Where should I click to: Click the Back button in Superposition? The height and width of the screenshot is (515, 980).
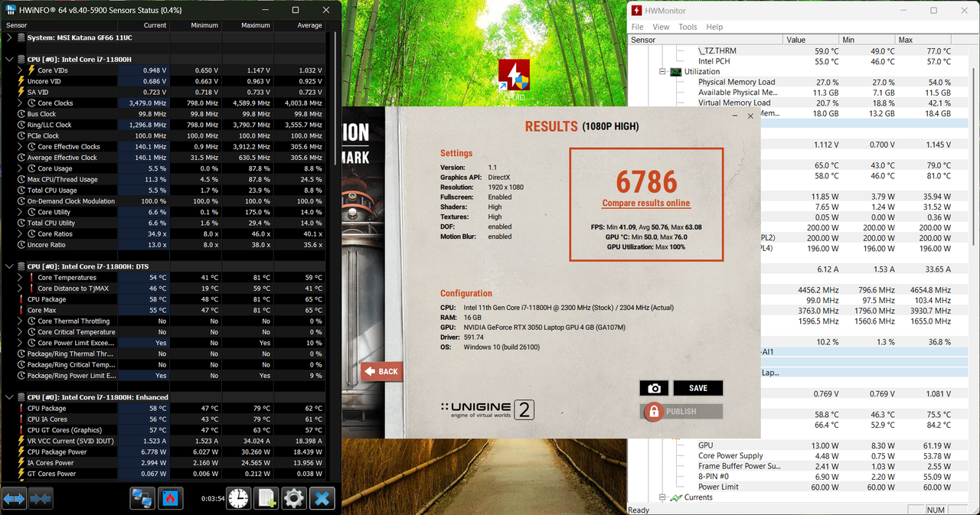(x=382, y=371)
